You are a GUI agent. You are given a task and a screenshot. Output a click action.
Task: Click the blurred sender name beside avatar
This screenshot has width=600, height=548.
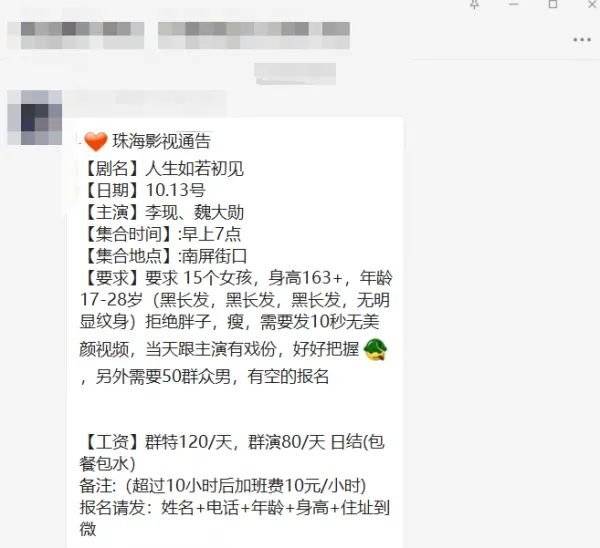pyautogui.click(x=145, y=101)
